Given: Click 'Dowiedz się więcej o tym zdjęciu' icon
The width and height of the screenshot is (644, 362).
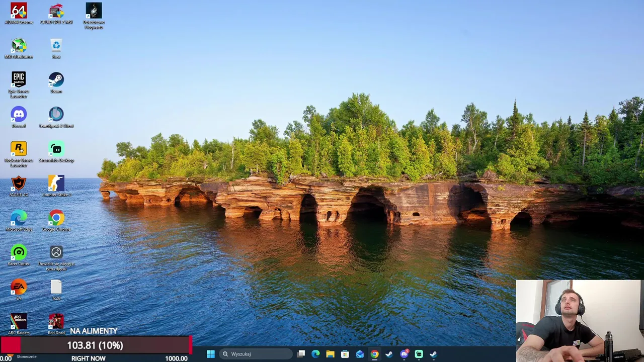Looking at the screenshot, I should [56, 257].
